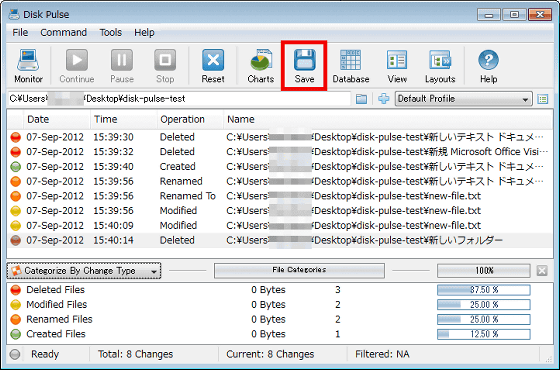Open the Help menu
This screenshot has height=370, width=560.
click(x=144, y=32)
